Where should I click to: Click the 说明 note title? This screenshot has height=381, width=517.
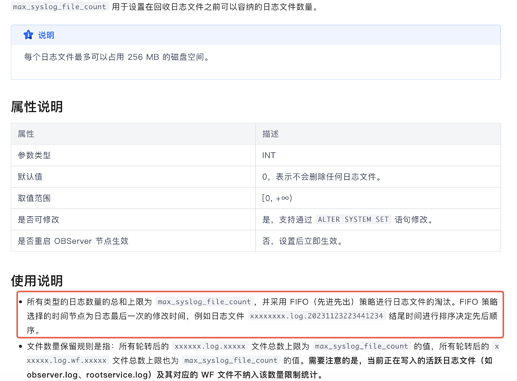pyautogui.click(x=46, y=35)
